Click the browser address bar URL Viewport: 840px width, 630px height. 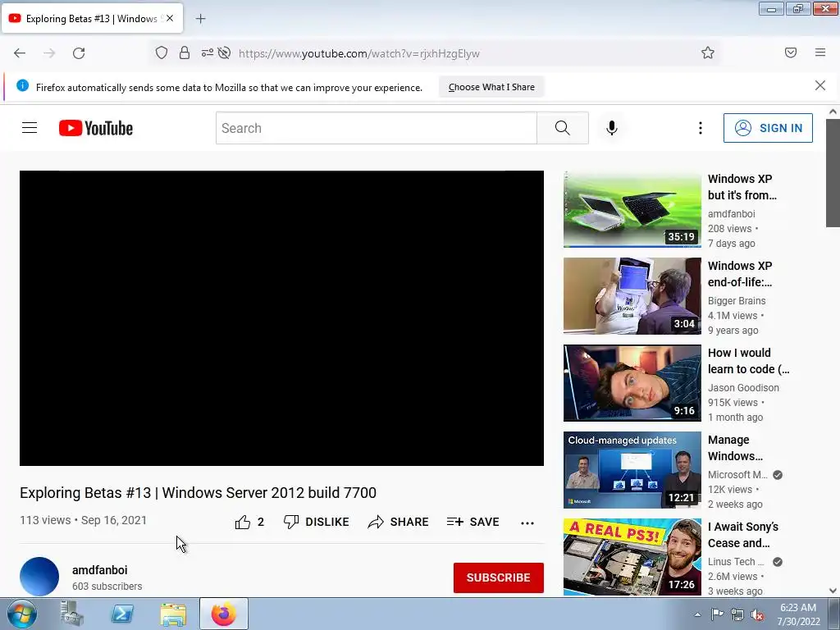tap(359, 53)
